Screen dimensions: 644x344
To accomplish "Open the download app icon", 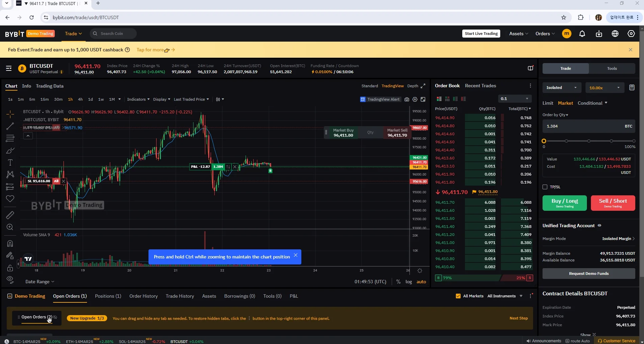I will pos(599,34).
